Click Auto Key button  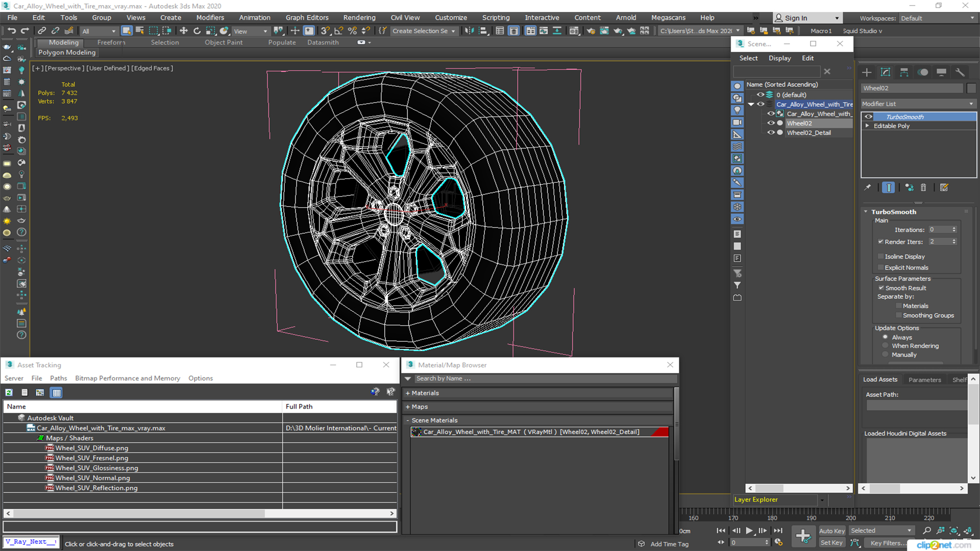[831, 531]
